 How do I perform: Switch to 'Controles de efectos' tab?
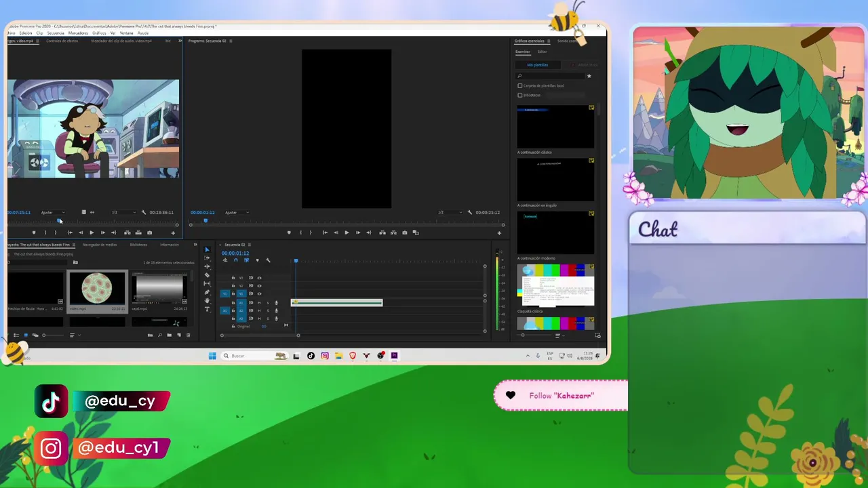tap(62, 41)
